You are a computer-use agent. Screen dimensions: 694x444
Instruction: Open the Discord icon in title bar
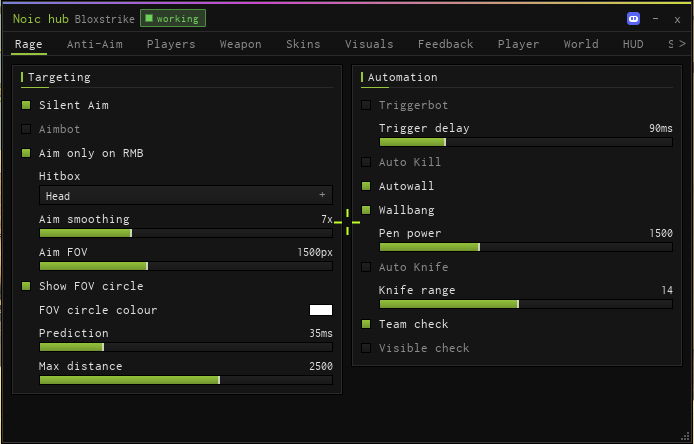[x=633, y=19]
